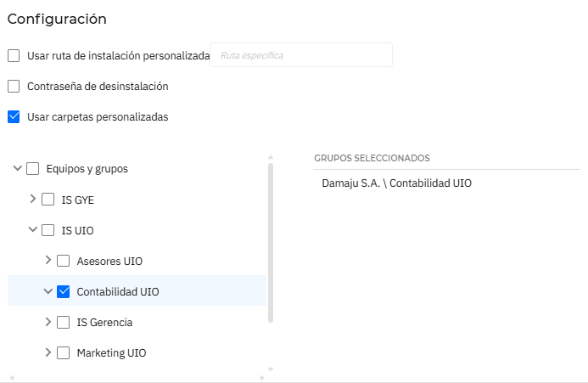Collapse the IS UIO group
The image size is (588, 383).
tap(33, 230)
